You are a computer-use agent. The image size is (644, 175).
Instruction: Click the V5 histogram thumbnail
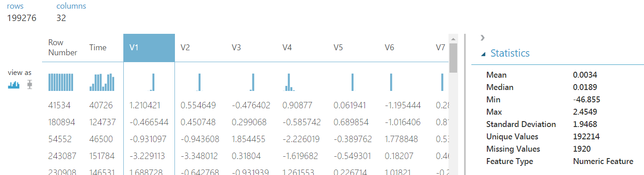[353, 82]
